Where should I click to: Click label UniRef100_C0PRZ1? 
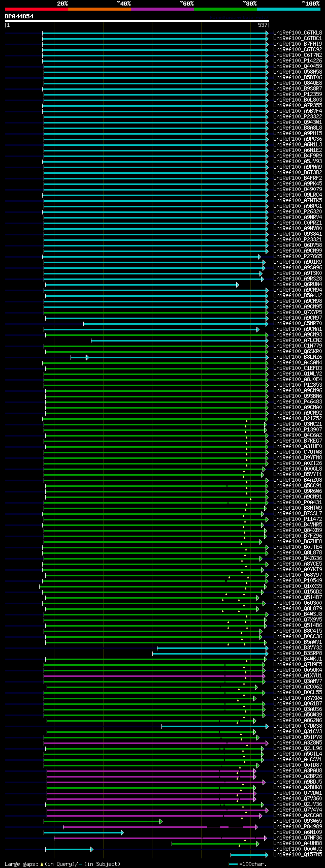pyautogui.click(x=298, y=223)
